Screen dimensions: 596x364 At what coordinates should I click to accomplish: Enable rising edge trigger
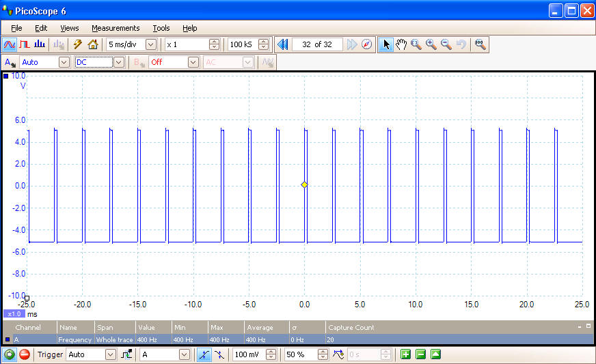click(202, 354)
